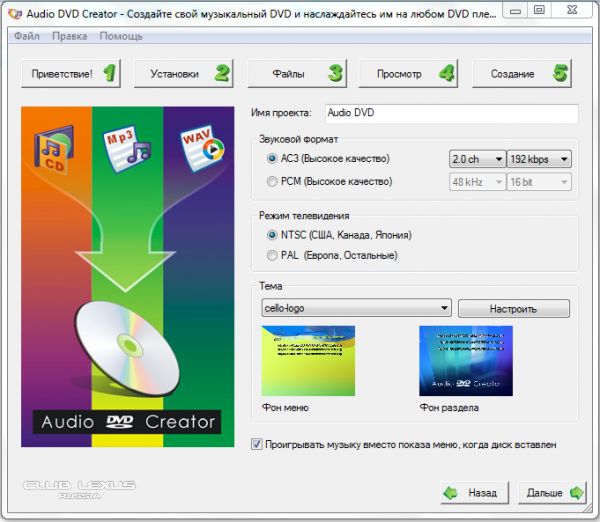
Task: Click the green number 3 icon
Action: (x=336, y=73)
